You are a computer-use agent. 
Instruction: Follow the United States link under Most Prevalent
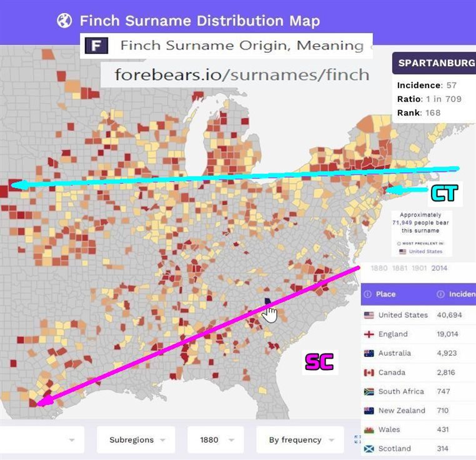pos(425,252)
